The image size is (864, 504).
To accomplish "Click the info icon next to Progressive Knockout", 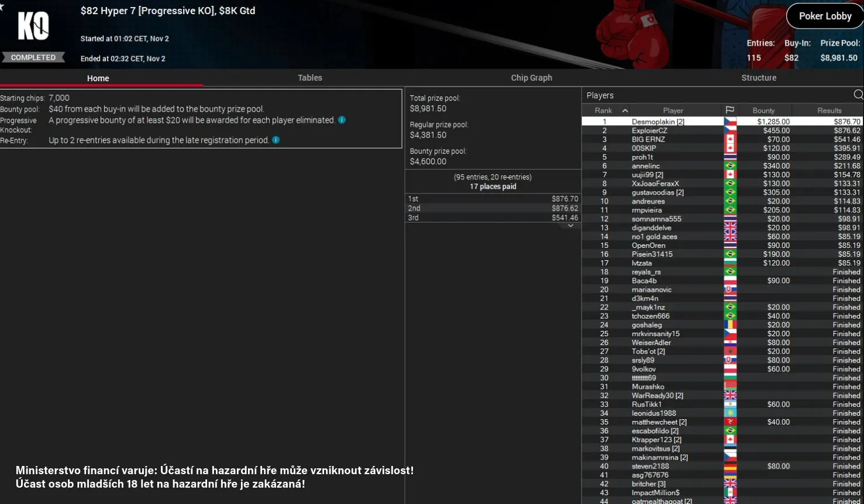I will point(342,120).
